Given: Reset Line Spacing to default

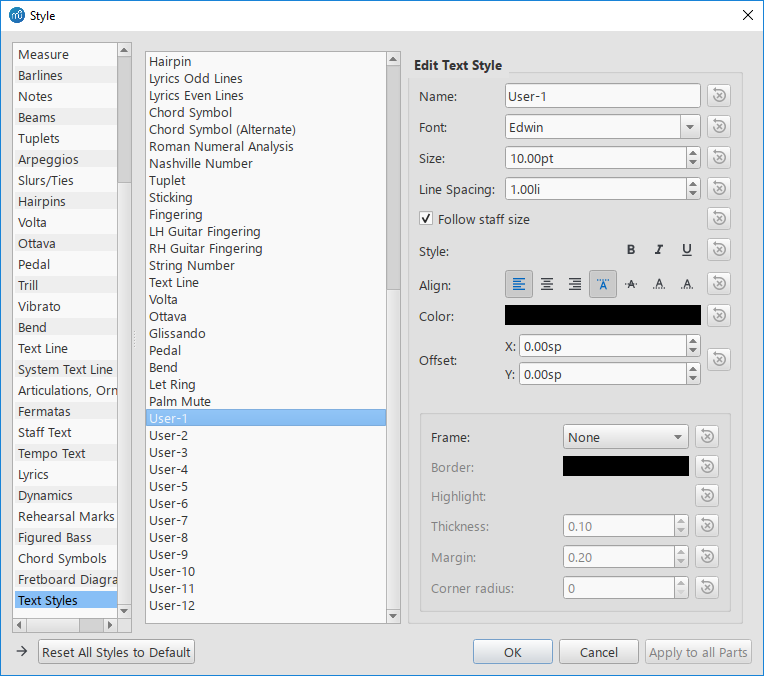Looking at the screenshot, I should (x=719, y=188).
